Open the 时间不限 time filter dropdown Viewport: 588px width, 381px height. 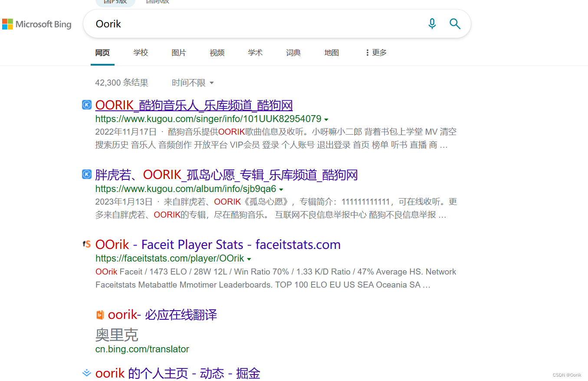click(193, 83)
